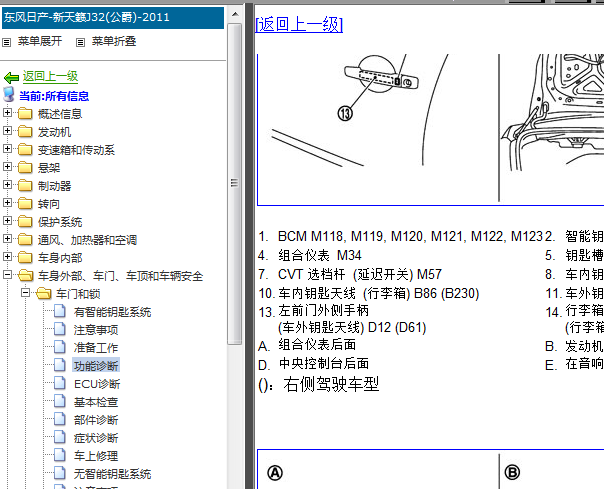Expand the 发动机 tree node

(x=7, y=131)
